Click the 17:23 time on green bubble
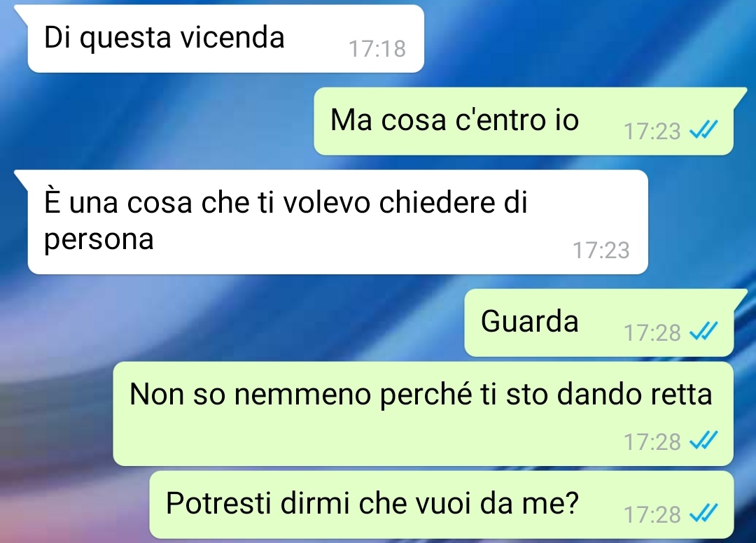Image resolution: width=756 pixels, height=543 pixels. pos(652,131)
